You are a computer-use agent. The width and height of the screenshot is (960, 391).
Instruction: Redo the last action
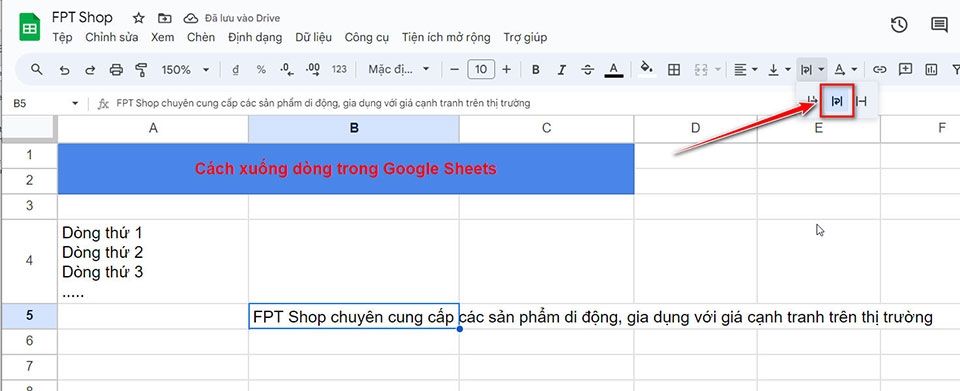[90, 70]
